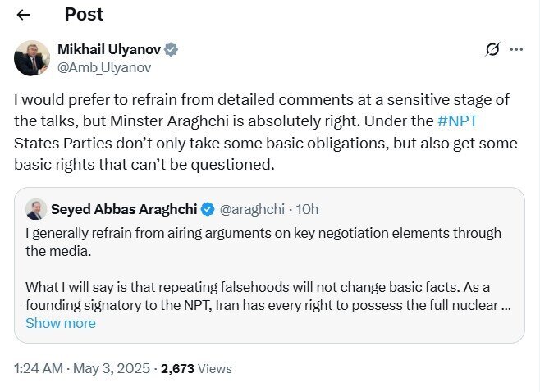540x392 pixels.
Task: Click the back arrow icon
Action: tap(23, 15)
